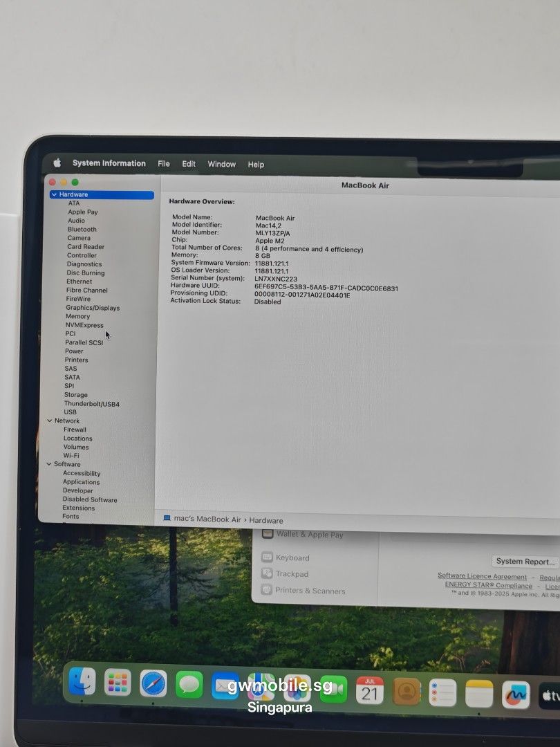Viewport: 560px width, 747px height.
Task: Select Camera in the sidebar
Action: point(79,238)
